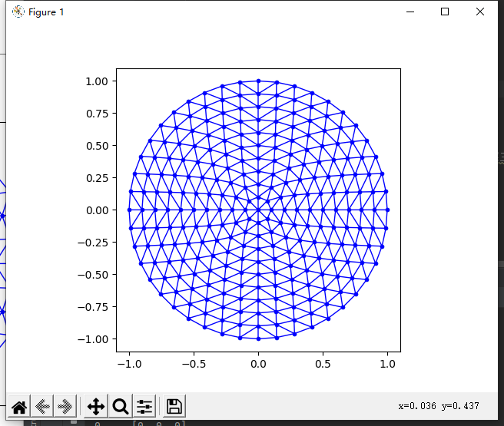
Task: Click the topmost mesh node at y=1.00
Action: coord(258,81)
